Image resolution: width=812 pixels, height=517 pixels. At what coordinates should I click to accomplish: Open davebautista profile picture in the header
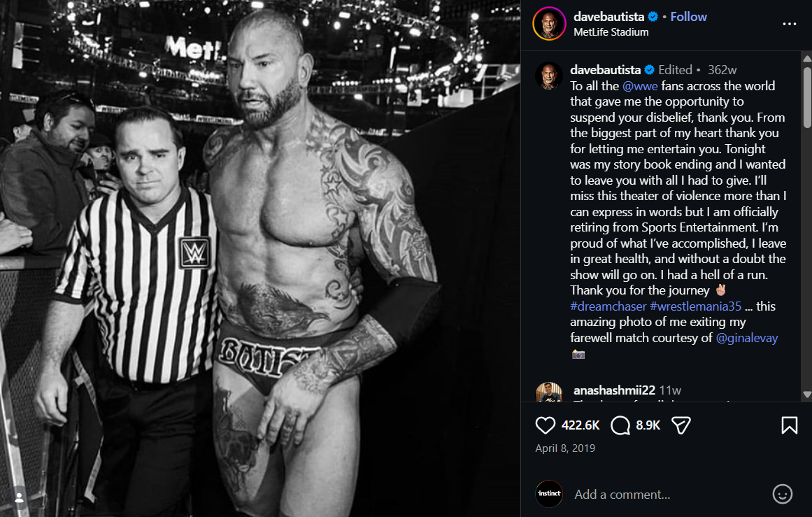coord(549,24)
